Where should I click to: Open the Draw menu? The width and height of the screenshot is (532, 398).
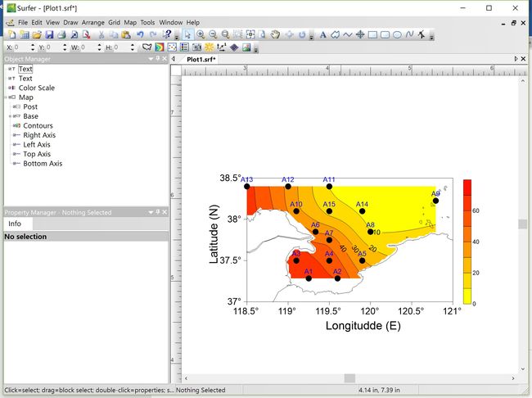tap(70, 22)
